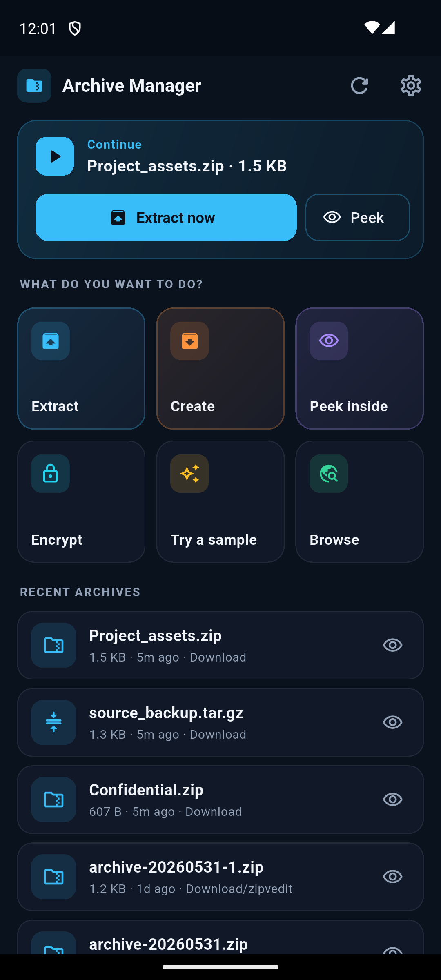
Task: Click the Peek button for Project_assets.zip
Action: [x=357, y=218]
